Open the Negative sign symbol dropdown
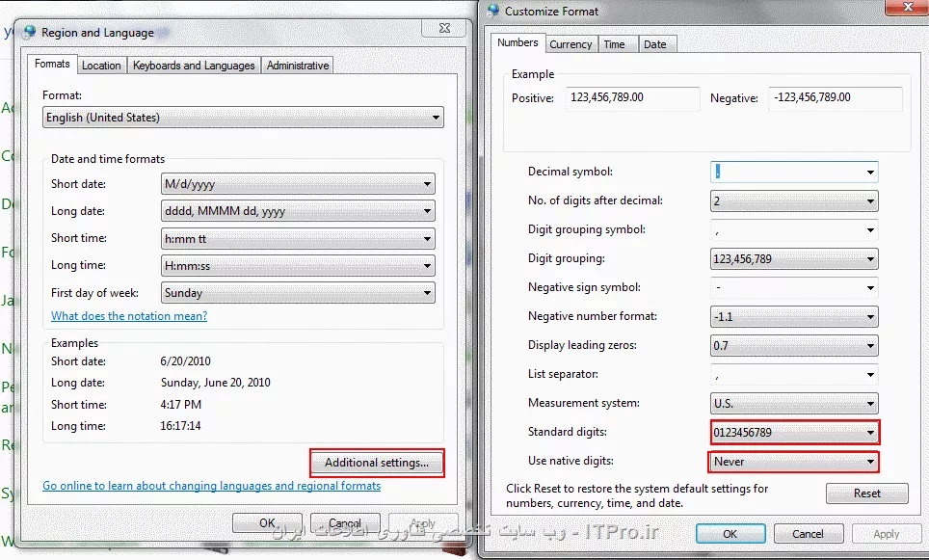Screen dimensions: 929x560 click(x=794, y=287)
